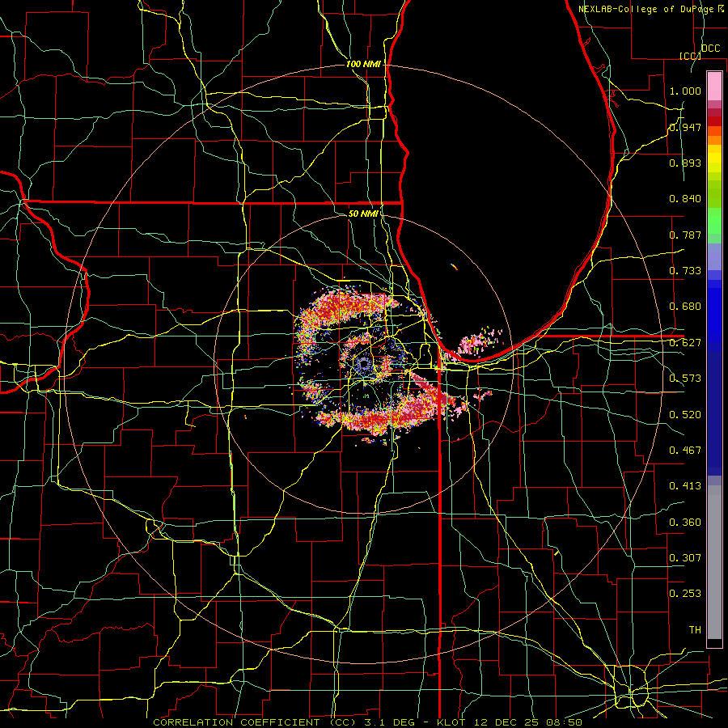Click the 0.627 legend value
Viewport: 728px width, 728px height.
(x=685, y=343)
